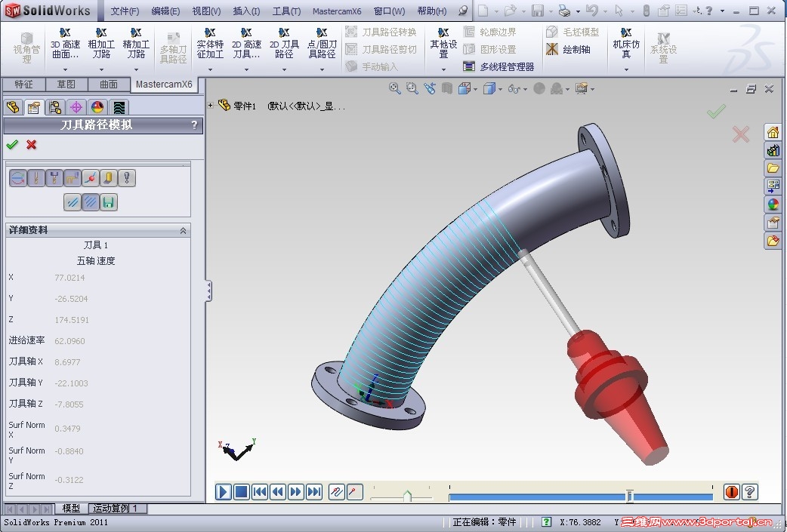Toggle the trace mode button beside playback controls
787x532 pixels.
[x=336, y=492]
